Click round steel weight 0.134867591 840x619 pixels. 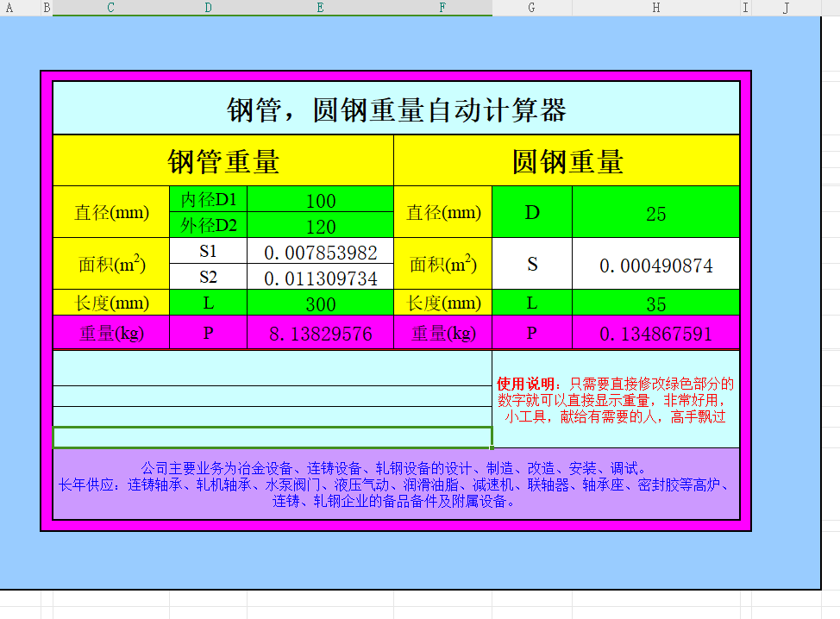coord(655,333)
